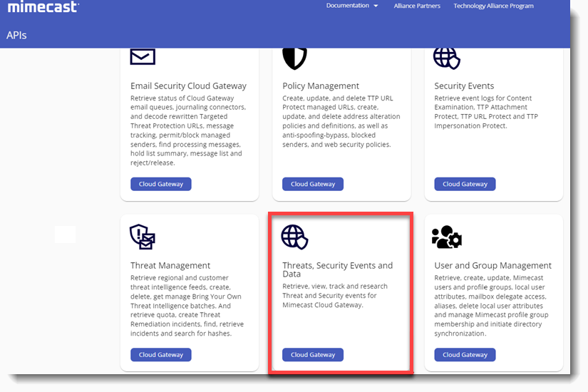
Task: Select the User and Group Management heading
Action: click(x=492, y=266)
